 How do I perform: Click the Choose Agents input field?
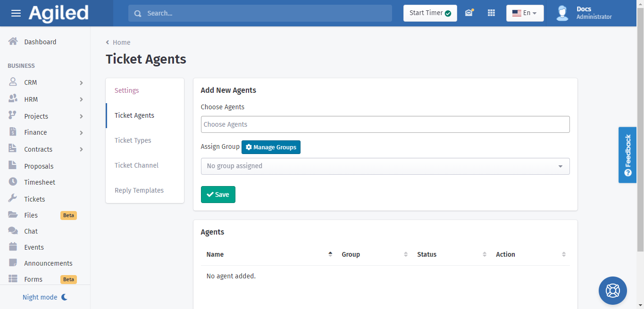[x=385, y=124]
